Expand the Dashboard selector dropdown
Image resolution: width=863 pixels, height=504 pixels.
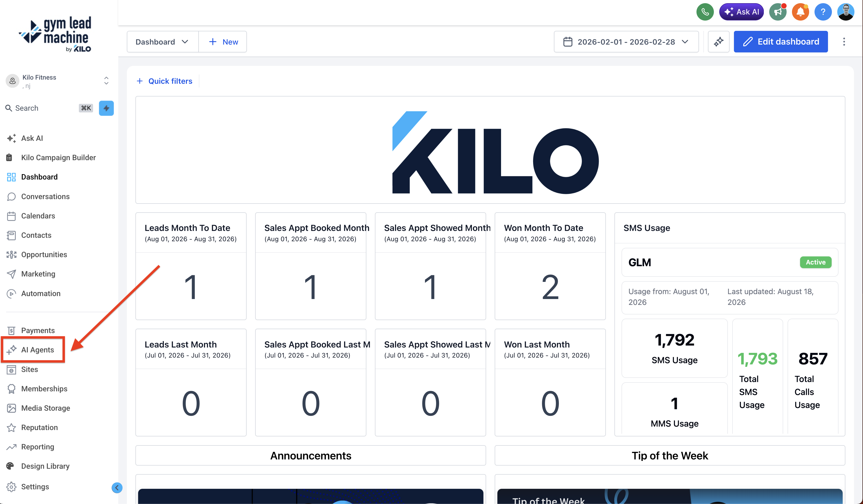[x=163, y=42]
